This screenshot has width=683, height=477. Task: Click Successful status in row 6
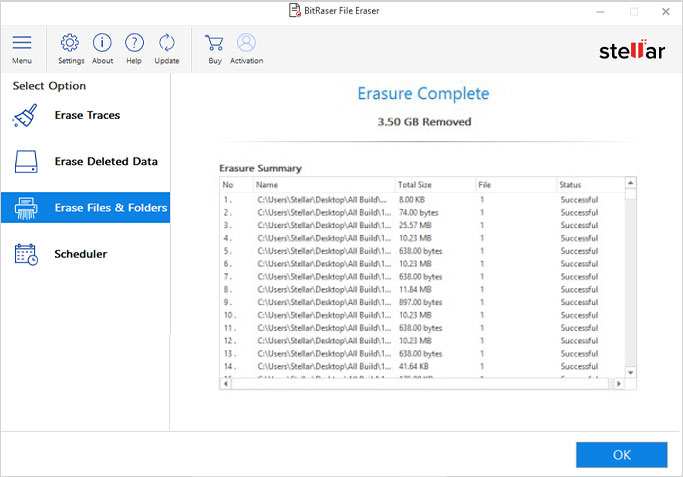point(579,264)
